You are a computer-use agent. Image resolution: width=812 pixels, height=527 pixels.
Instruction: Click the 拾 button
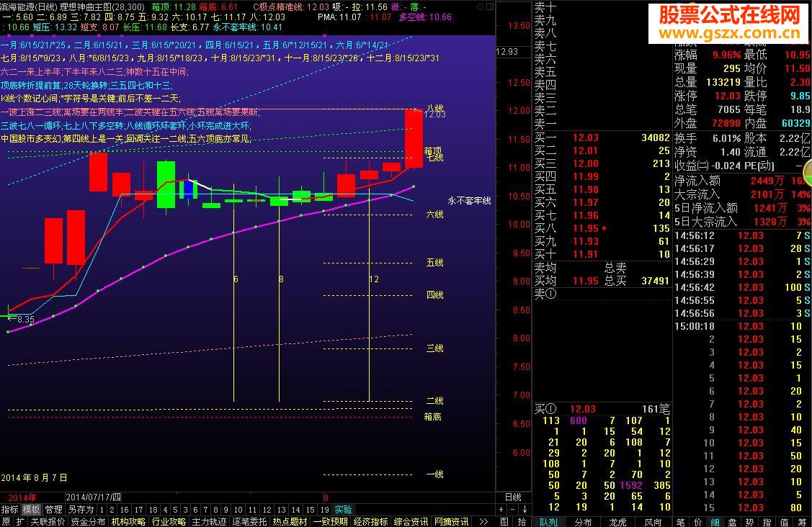pyautogui.click(x=522, y=522)
